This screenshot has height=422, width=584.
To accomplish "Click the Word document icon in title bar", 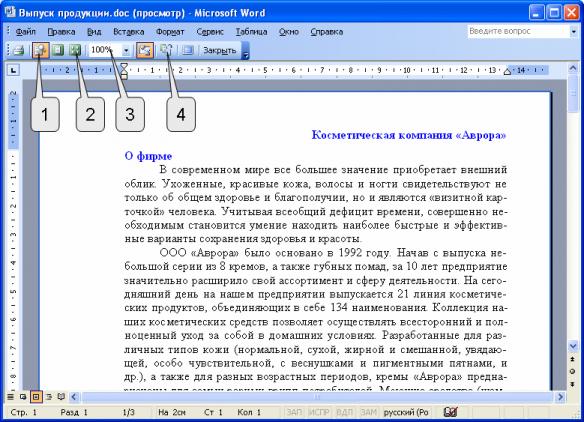I will coord(10,12).
